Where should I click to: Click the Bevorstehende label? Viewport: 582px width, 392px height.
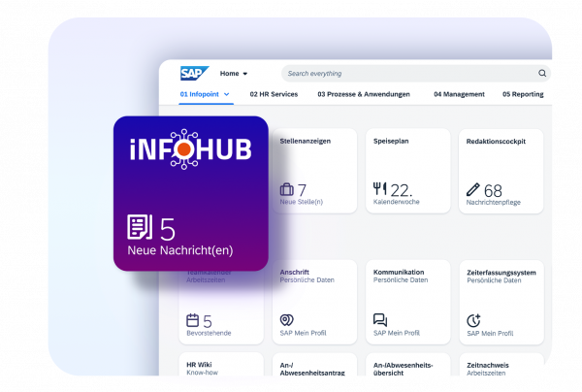tap(209, 333)
